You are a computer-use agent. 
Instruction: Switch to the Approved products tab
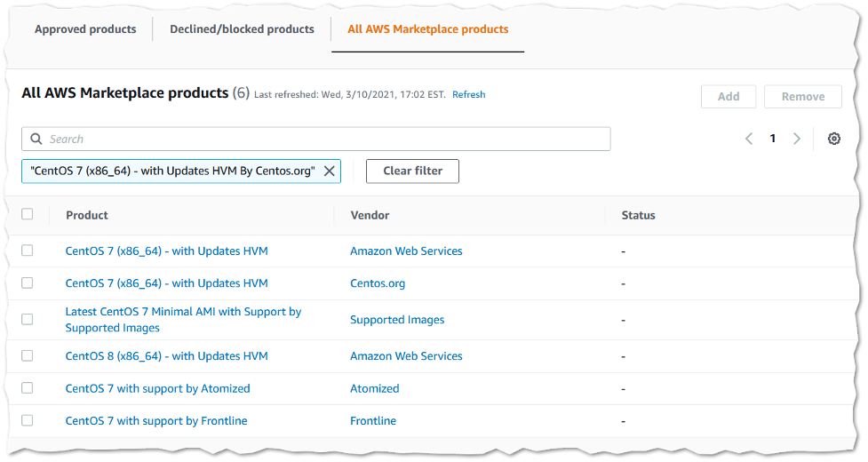pos(85,29)
